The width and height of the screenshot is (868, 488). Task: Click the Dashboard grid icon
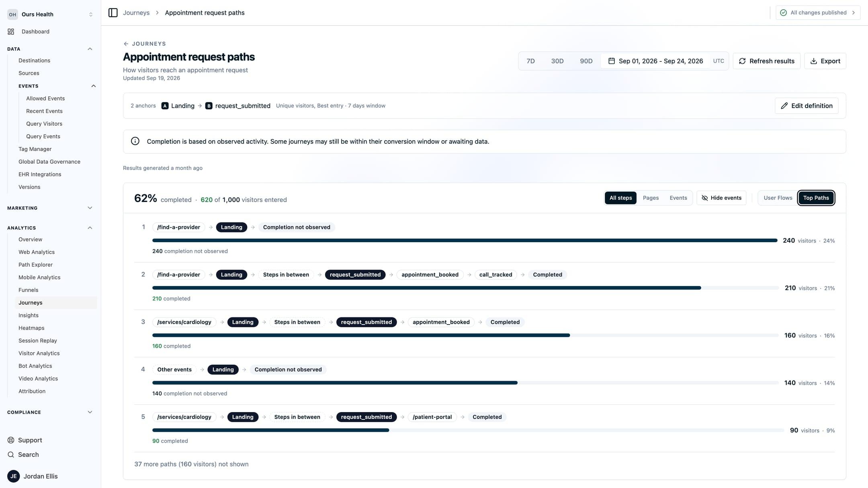(11, 31)
